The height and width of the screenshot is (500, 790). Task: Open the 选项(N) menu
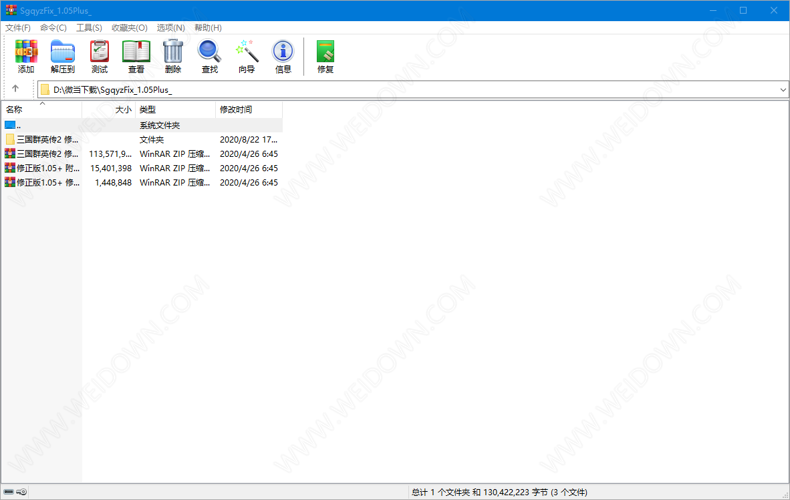pos(171,28)
